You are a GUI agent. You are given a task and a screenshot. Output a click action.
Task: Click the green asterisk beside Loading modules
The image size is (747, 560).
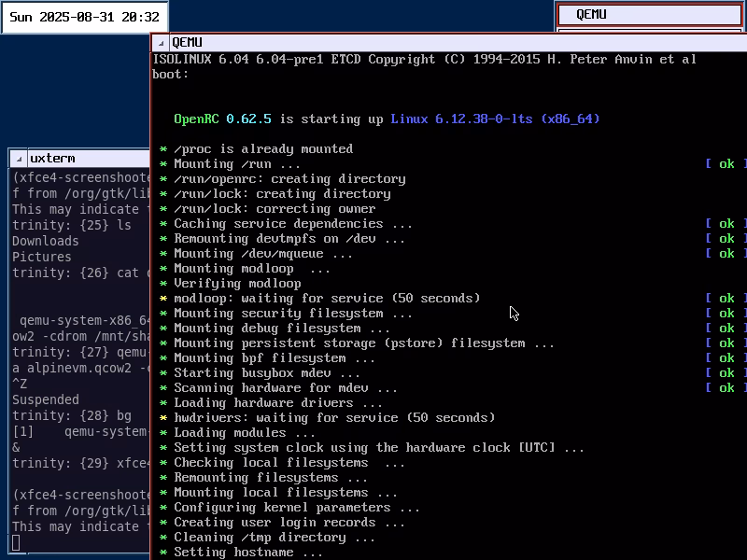(163, 433)
